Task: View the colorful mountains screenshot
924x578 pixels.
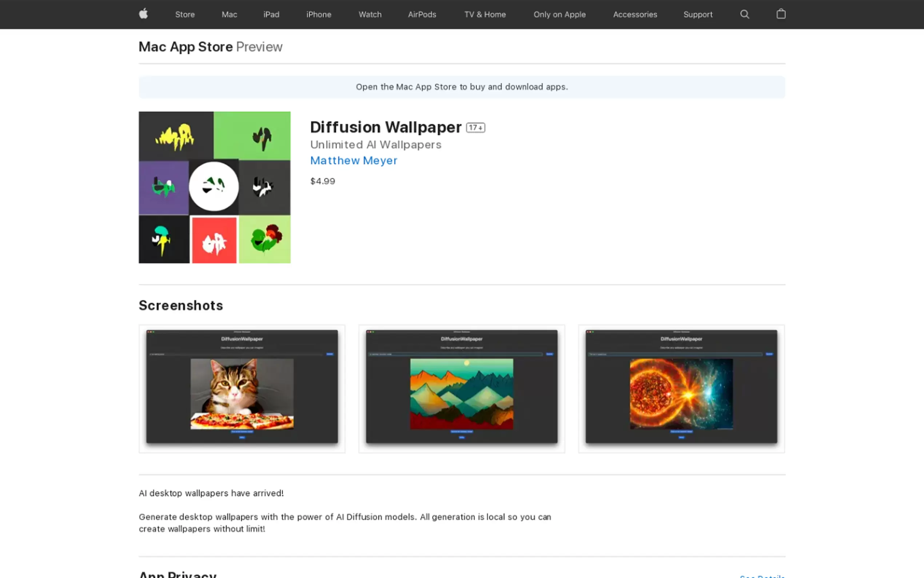Action: tap(461, 389)
